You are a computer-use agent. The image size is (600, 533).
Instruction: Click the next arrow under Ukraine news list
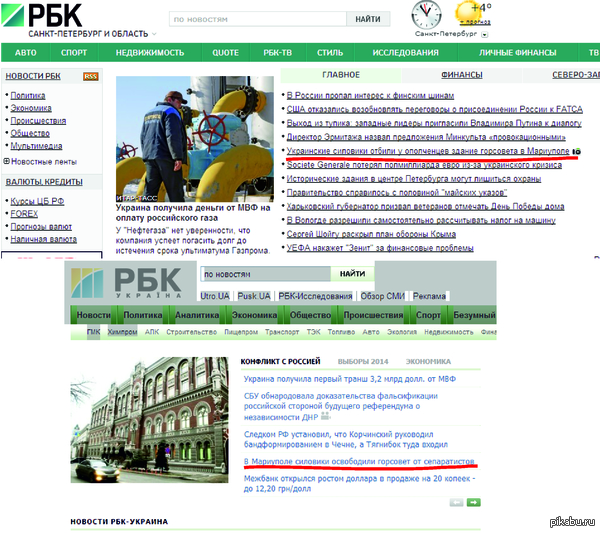[473, 502]
